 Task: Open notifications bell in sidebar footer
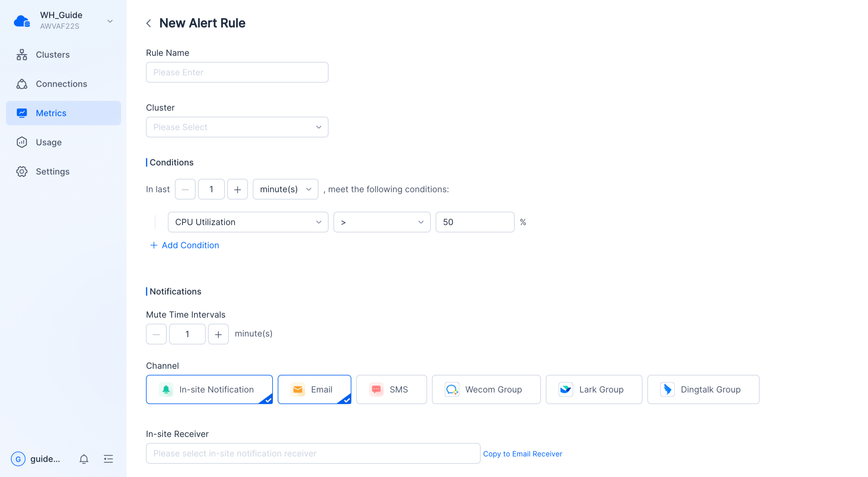point(84,459)
